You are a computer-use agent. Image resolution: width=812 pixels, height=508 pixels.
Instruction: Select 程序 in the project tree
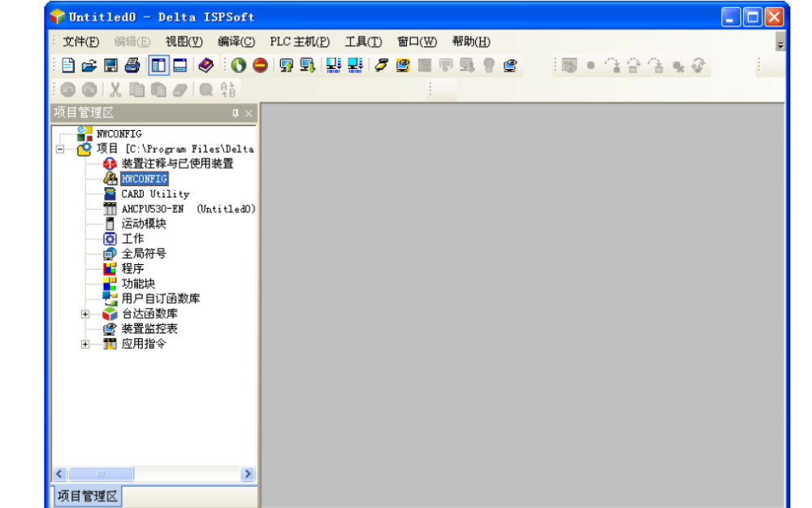[132, 268]
